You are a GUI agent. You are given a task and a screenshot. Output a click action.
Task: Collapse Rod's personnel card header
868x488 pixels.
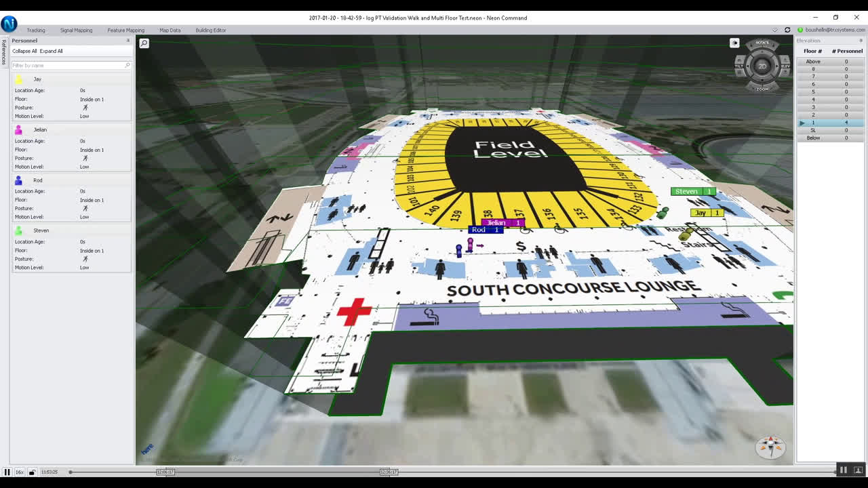click(x=71, y=180)
